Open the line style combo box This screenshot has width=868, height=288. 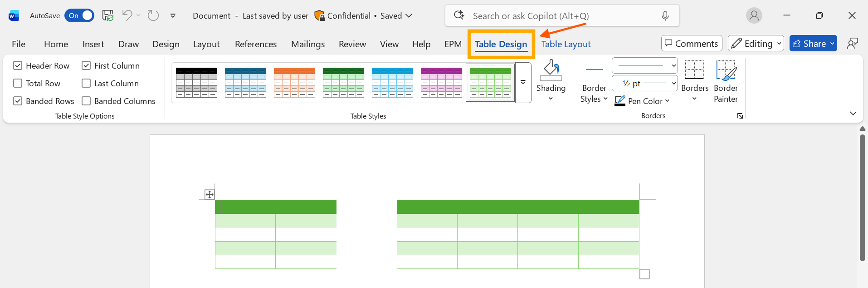pos(644,65)
